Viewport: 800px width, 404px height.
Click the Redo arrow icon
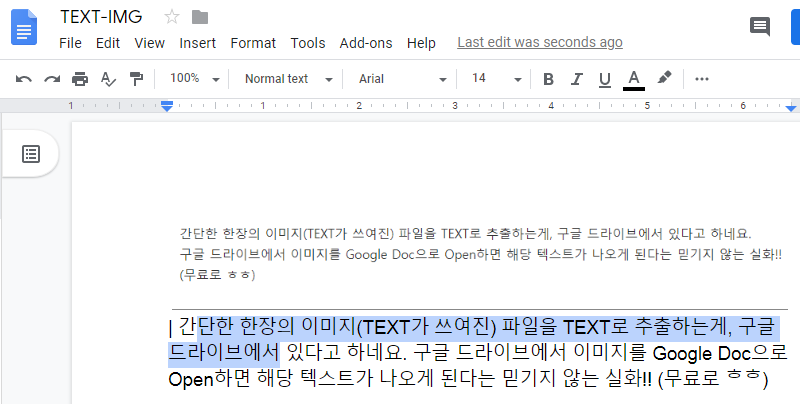point(52,79)
